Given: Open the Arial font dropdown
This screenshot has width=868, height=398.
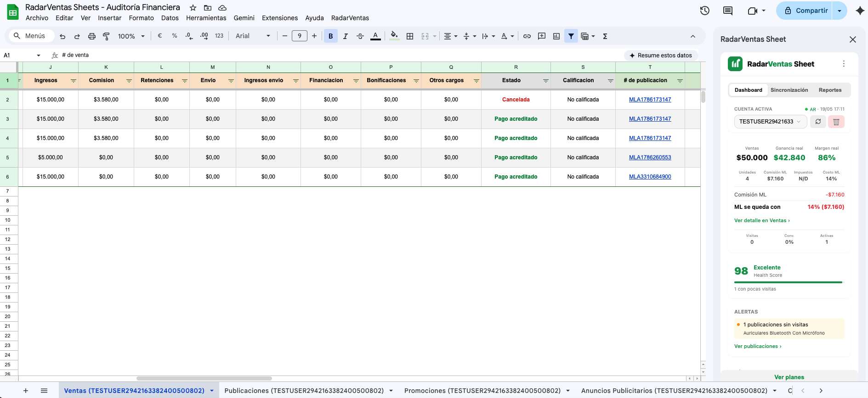Looking at the screenshot, I should click(x=253, y=36).
